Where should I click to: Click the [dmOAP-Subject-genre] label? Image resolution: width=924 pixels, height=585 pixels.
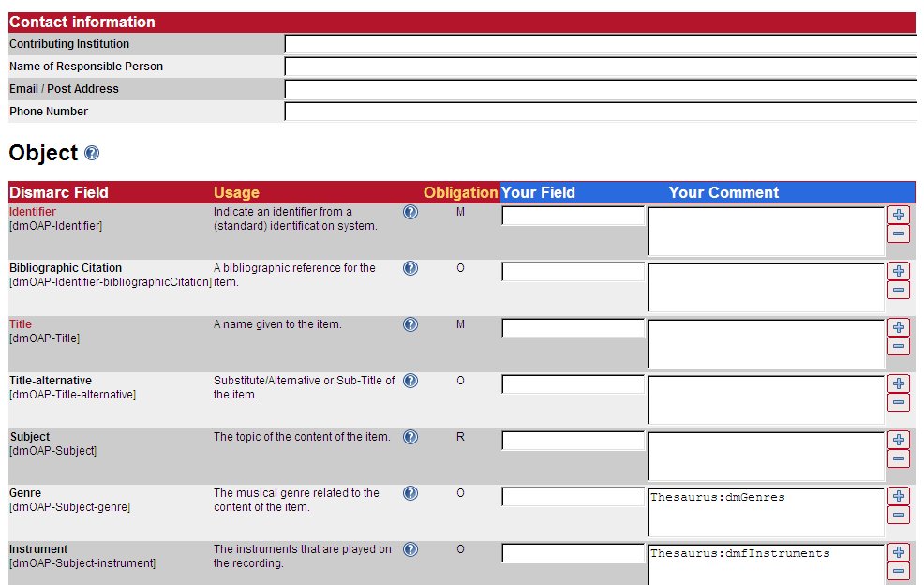pyautogui.click(x=69, y=507)
